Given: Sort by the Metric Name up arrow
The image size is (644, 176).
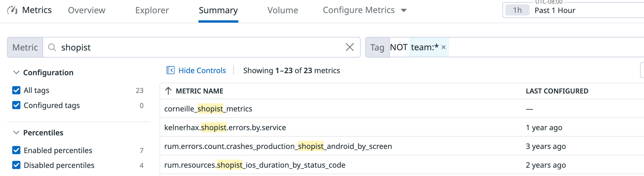Looking at the screenshot, I should click(x=168, y=91).
